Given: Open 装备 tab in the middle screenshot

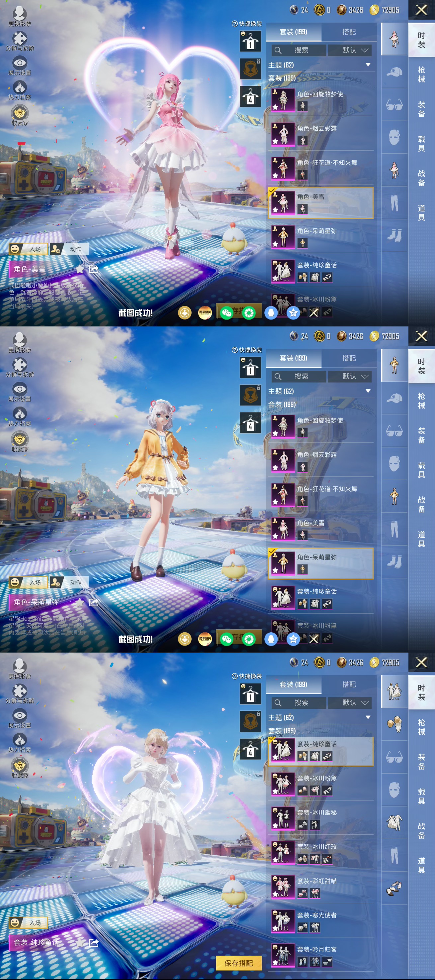Looking at the screenshot, I should tap(422, 435).
